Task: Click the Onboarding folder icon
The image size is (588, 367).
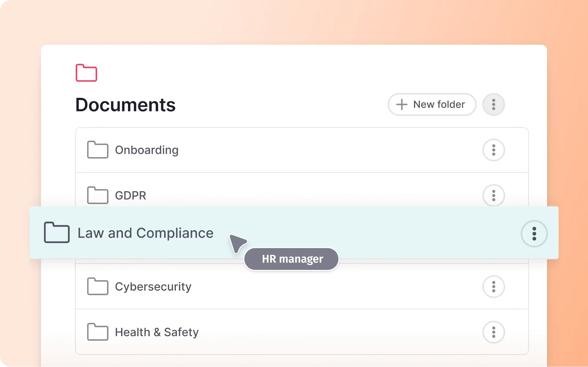Action: (x=97, y=150)
